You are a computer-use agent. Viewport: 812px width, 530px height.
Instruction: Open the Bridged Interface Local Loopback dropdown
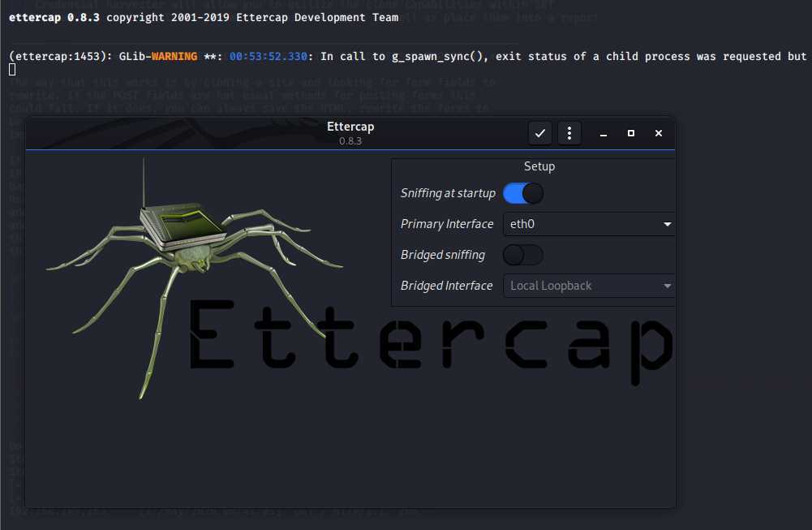coord(589,286)
